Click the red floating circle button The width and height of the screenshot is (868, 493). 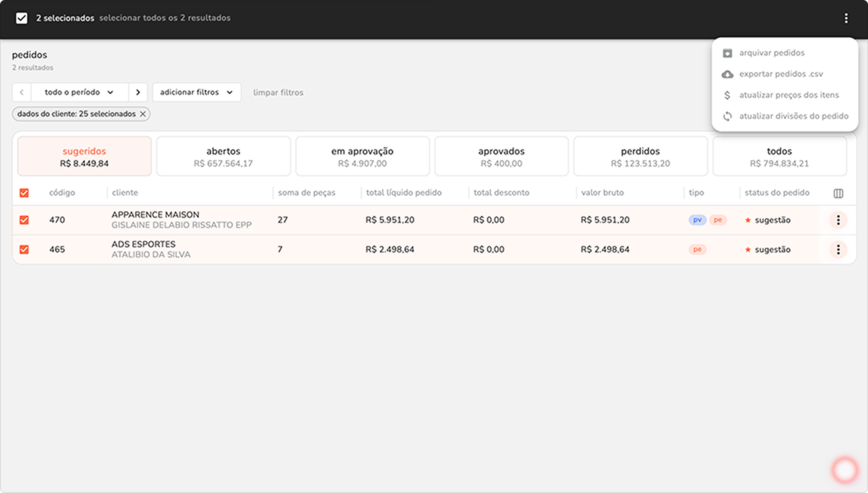(x=845, y=470)
